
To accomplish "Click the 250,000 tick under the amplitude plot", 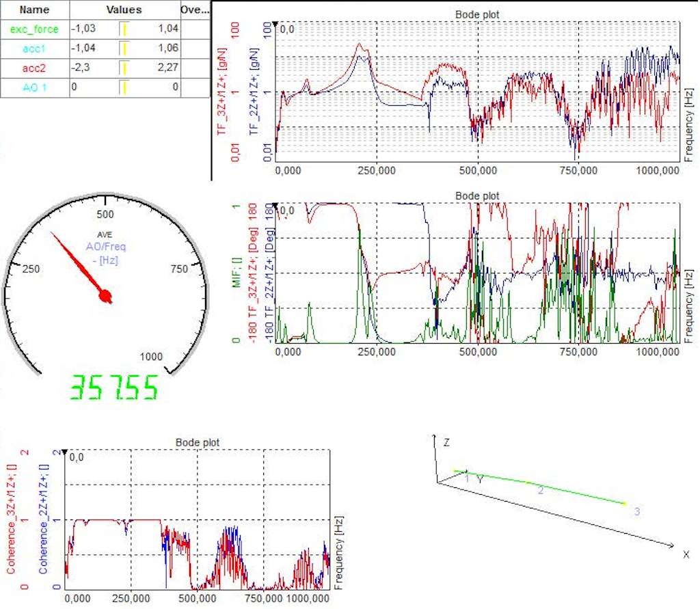I will point(377,171).
